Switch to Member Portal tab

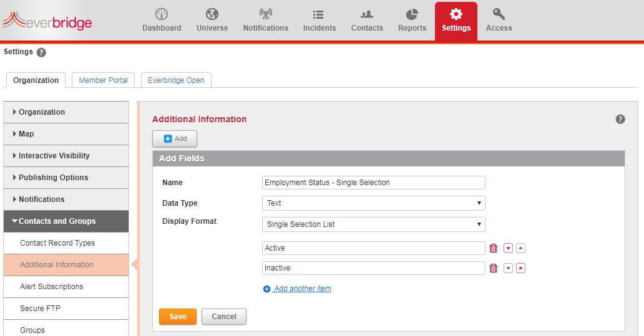tap(103, 80)
